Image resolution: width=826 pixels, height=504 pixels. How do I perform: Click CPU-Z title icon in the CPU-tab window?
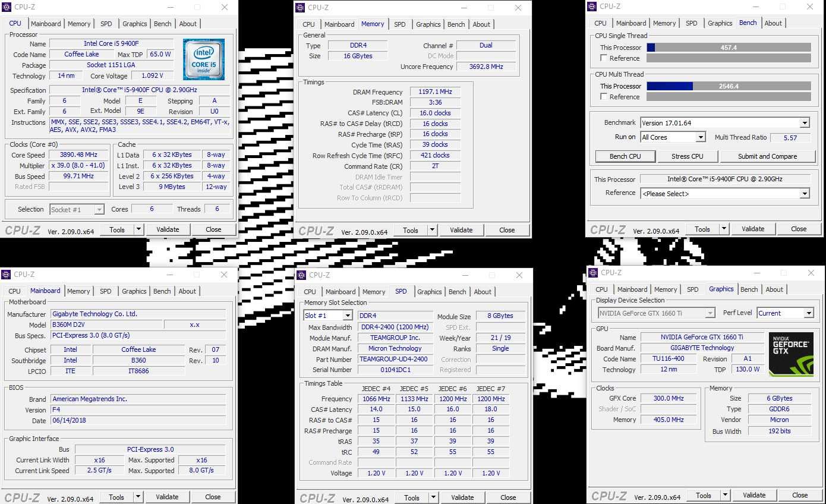click(6, 7)
